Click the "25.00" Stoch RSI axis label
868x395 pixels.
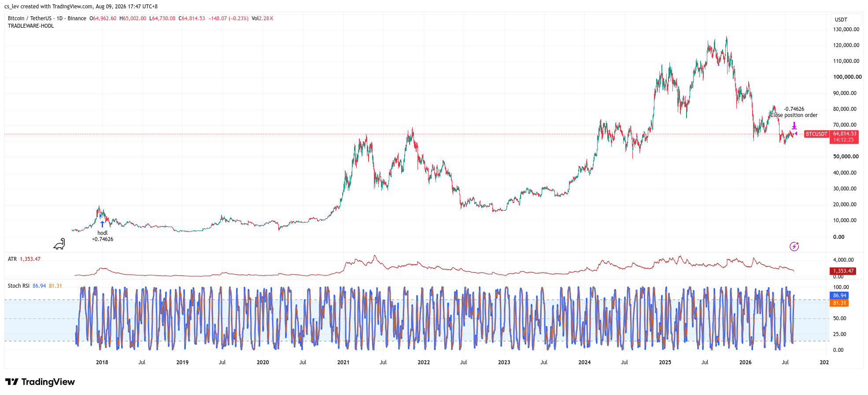point(839,334)
